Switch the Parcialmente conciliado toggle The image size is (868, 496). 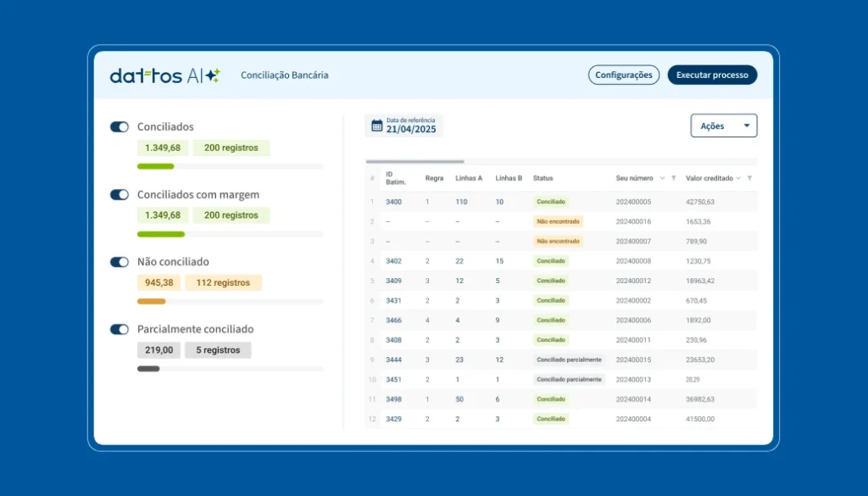point(120,329)
